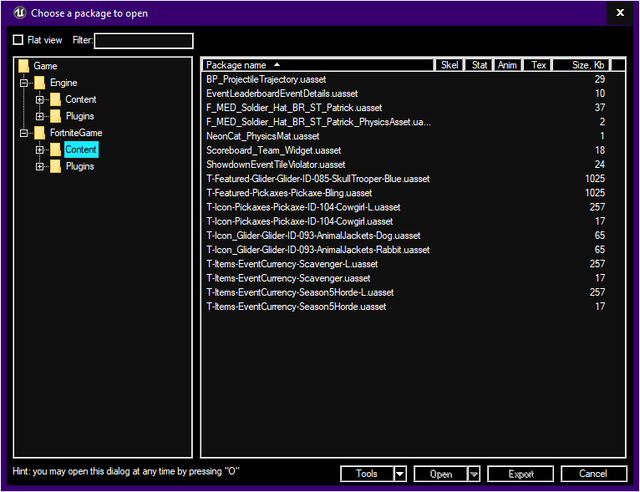Click the Cancel button

pyautogui.click(x=593, y=474)
